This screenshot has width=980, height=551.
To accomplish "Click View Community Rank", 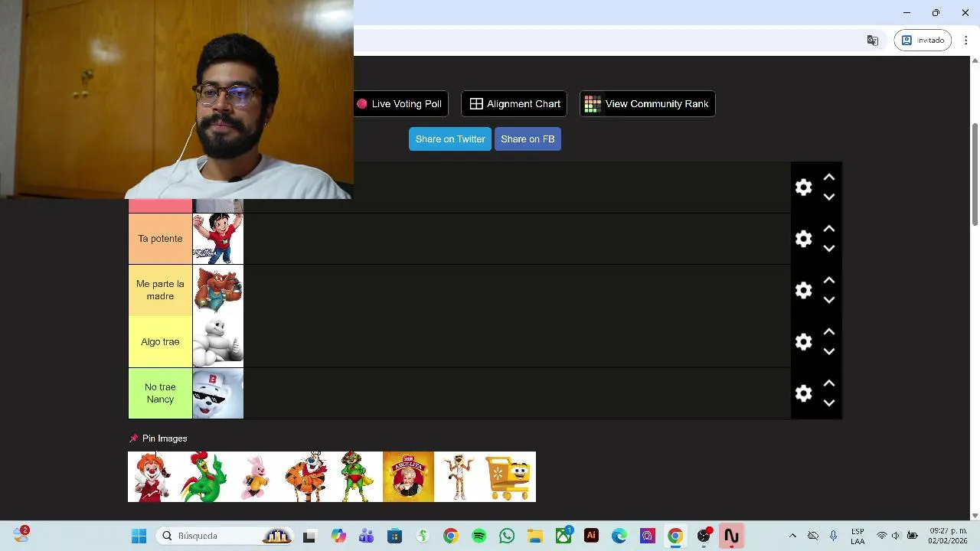I will click(x=648, y=104).
